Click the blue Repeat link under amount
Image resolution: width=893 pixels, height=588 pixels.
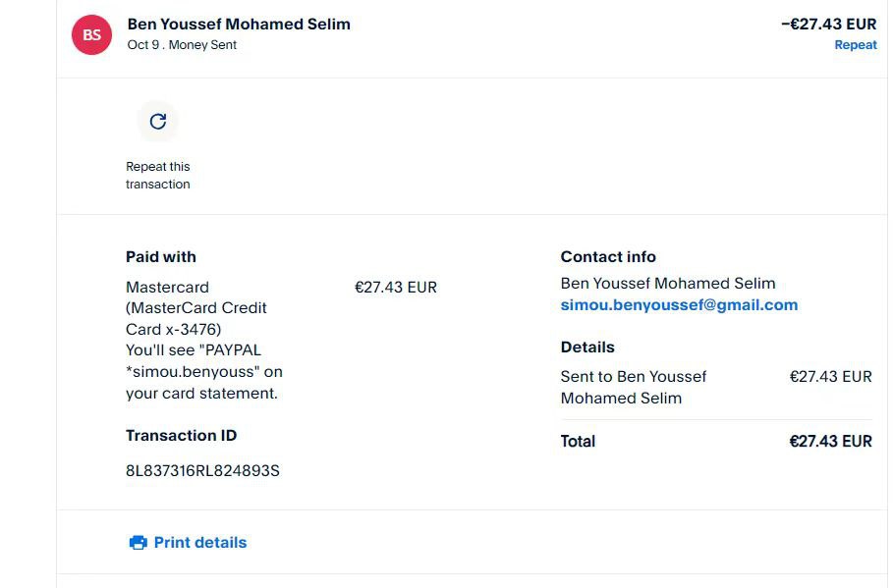click(855, 45)
